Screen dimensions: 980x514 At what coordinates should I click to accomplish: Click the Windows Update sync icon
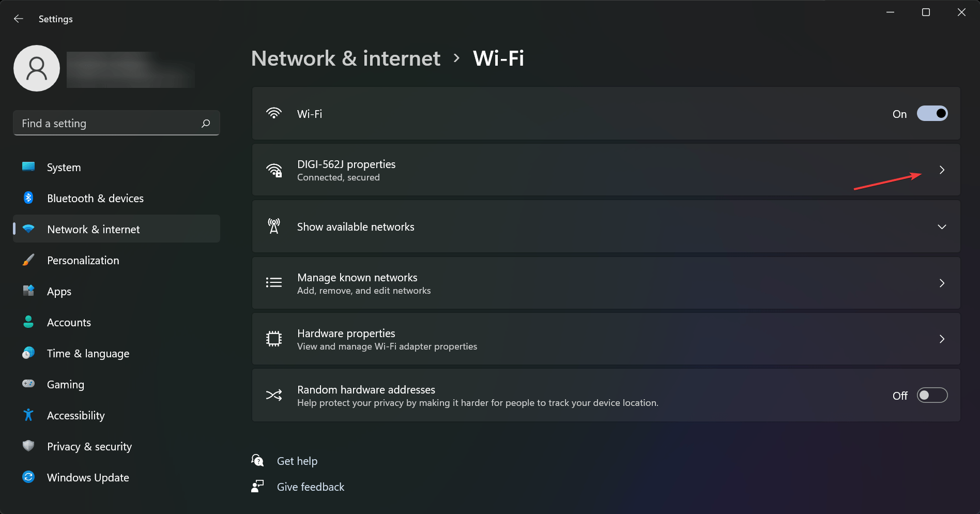pyautogui.click(x=28, y=477)
